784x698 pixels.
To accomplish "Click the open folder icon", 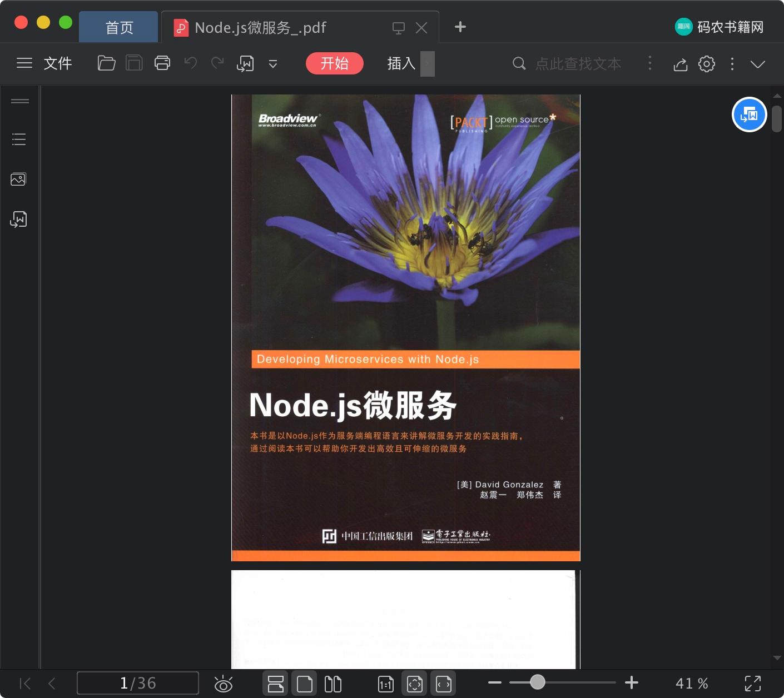I will point(106,63).
